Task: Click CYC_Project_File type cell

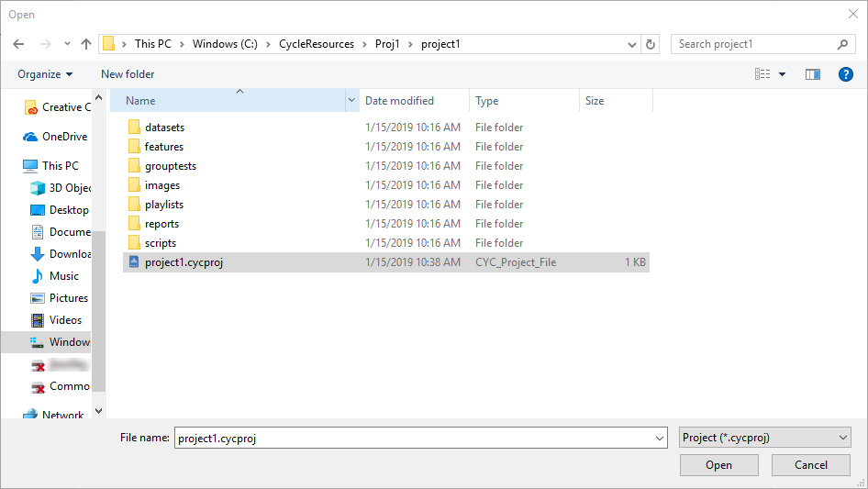Action: click(516, 262)
